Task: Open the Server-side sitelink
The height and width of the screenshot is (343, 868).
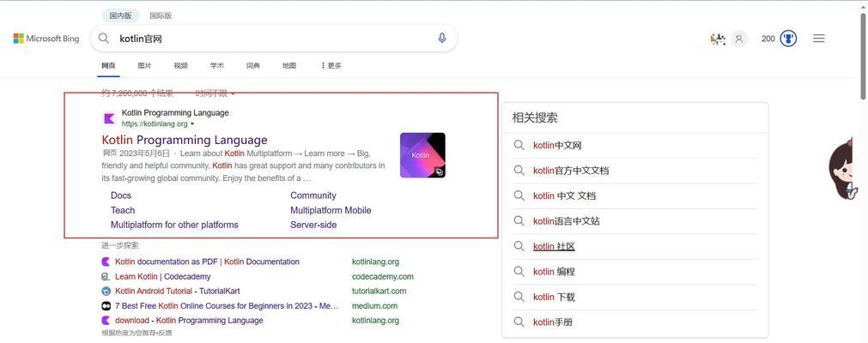Action: [313, 225]
